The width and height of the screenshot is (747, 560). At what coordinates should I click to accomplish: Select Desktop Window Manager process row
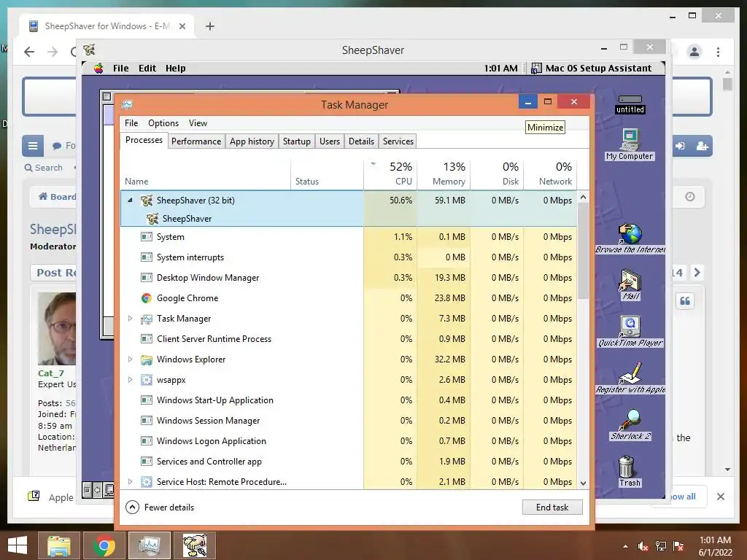pos(349,278)
